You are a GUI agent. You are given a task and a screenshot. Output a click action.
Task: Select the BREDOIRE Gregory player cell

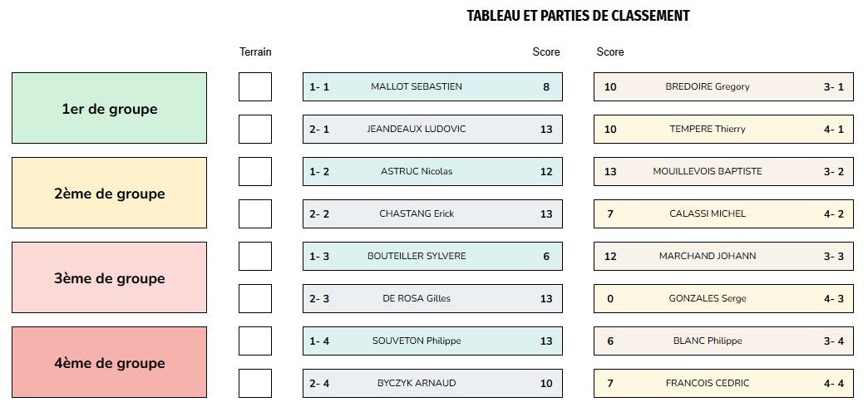707,86
